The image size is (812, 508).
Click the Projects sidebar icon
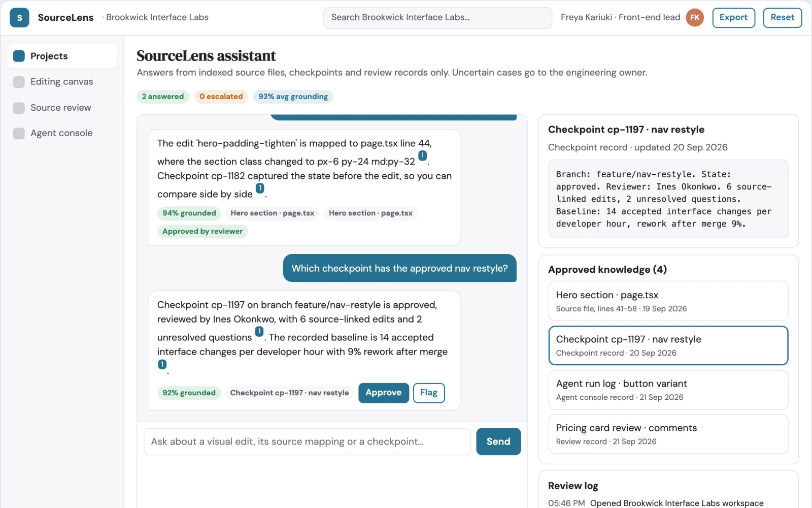coord(19,56)
